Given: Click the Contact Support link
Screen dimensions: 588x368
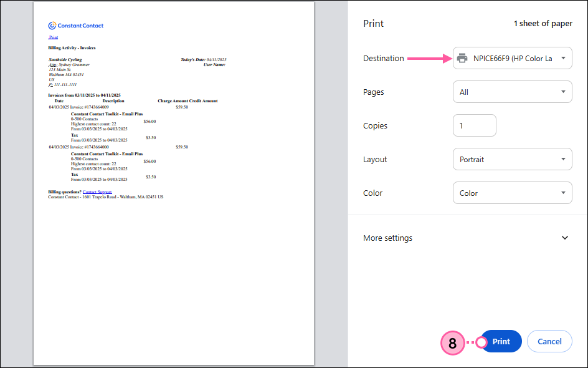Looking at the screenshot, I should pos(97,192).
